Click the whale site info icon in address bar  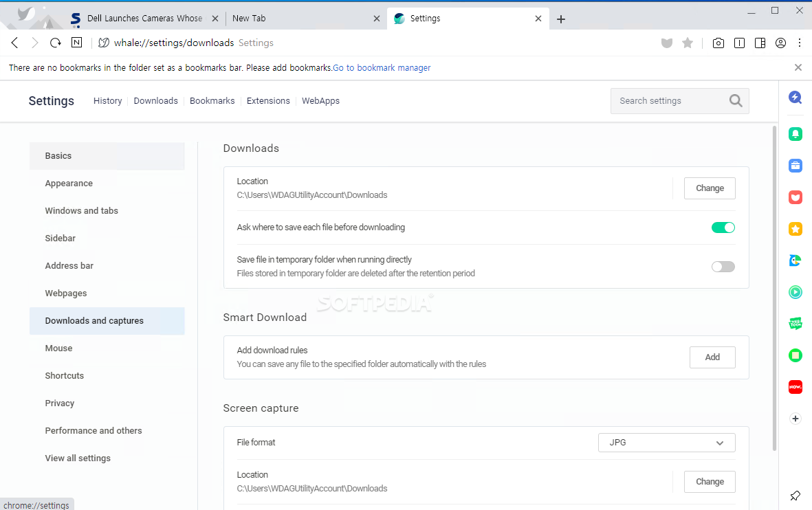(x=104, y=43)
